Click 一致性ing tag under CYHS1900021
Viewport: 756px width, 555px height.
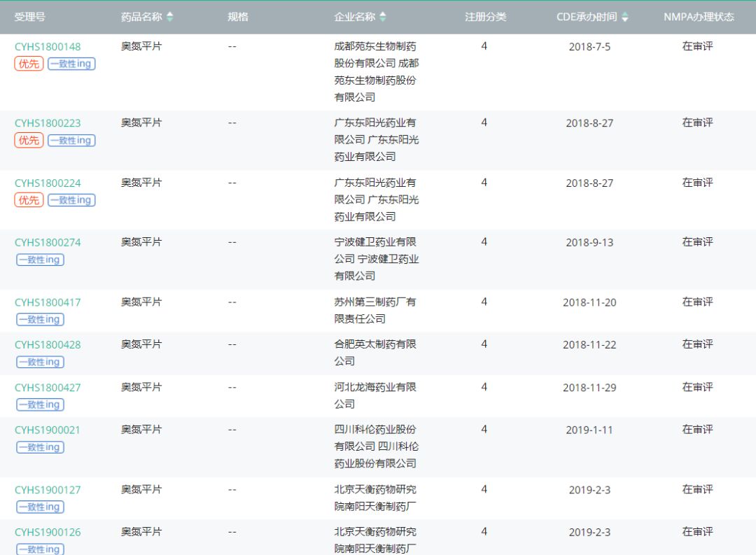[40, 447]
